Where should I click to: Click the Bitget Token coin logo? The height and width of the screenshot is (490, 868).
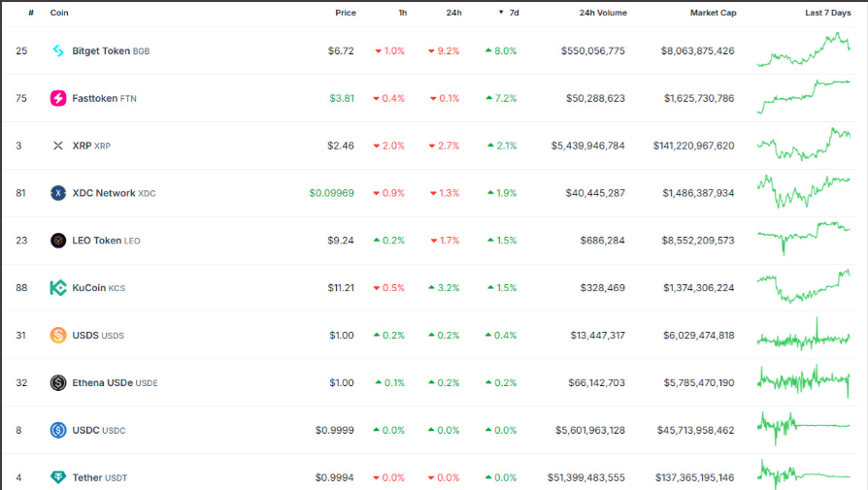tap(58, 50)
